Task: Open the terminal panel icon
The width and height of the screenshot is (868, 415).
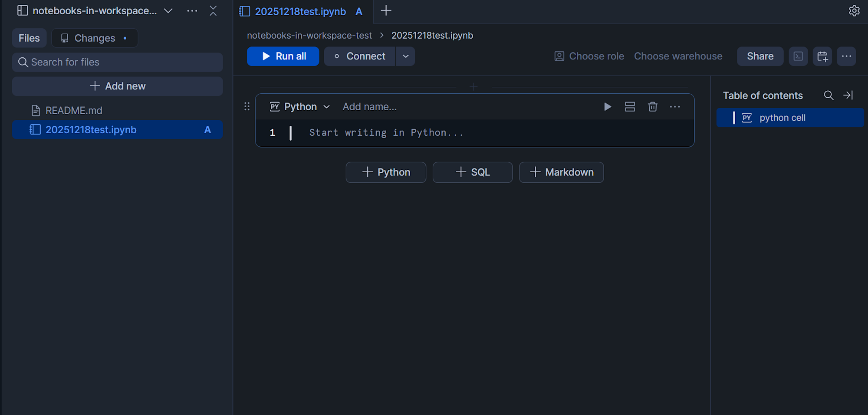Action: [798, 56]
